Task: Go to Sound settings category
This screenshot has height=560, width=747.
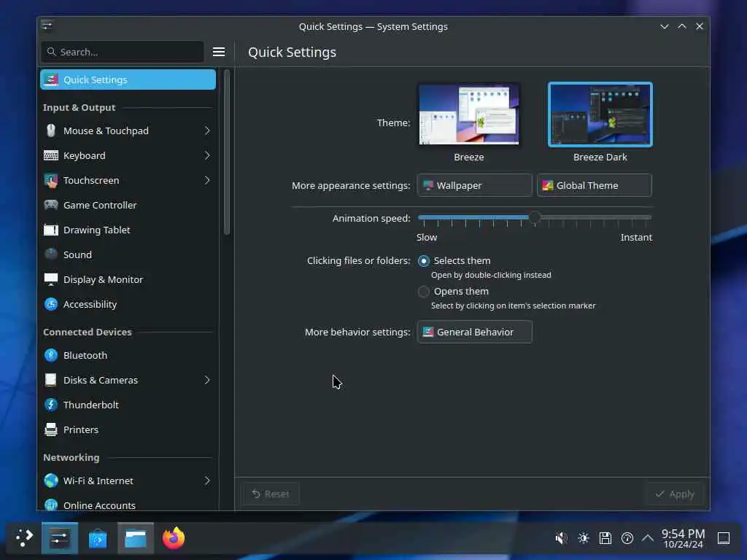Action: (x=128, y=254)
